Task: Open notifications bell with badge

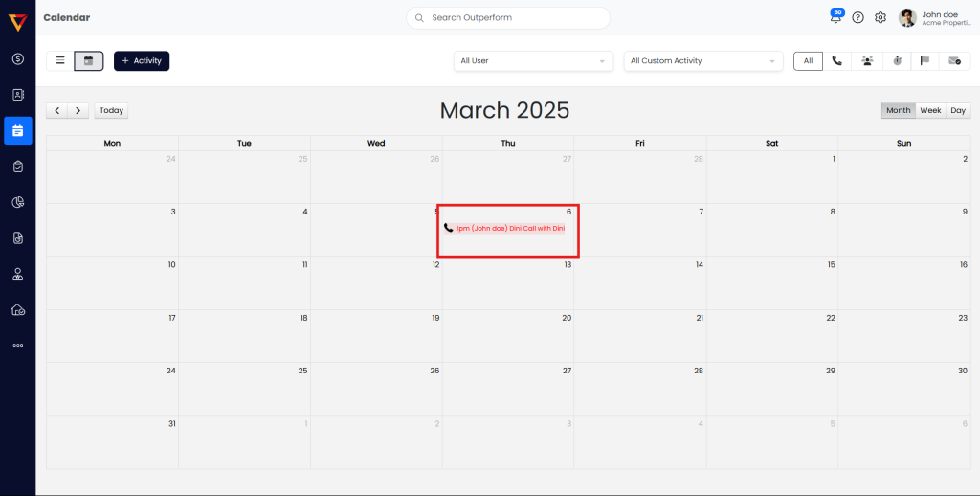Action: 835,17
